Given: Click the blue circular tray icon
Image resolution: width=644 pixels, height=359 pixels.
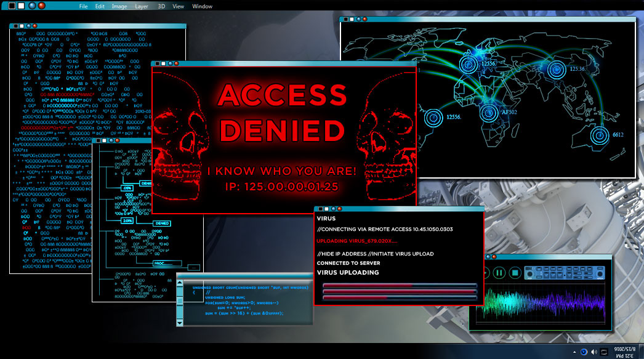Looking at the screenshot, I should [x=584, y=352].
